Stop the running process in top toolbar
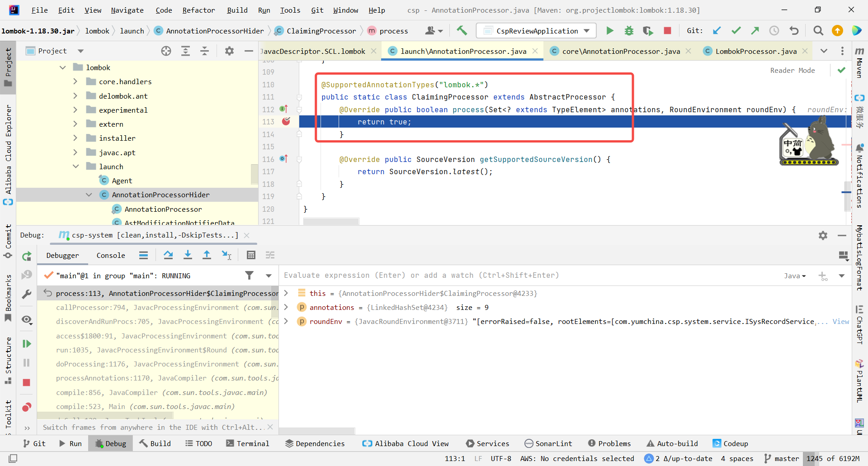This screenshot has height=466, width=868. [667, 30]
